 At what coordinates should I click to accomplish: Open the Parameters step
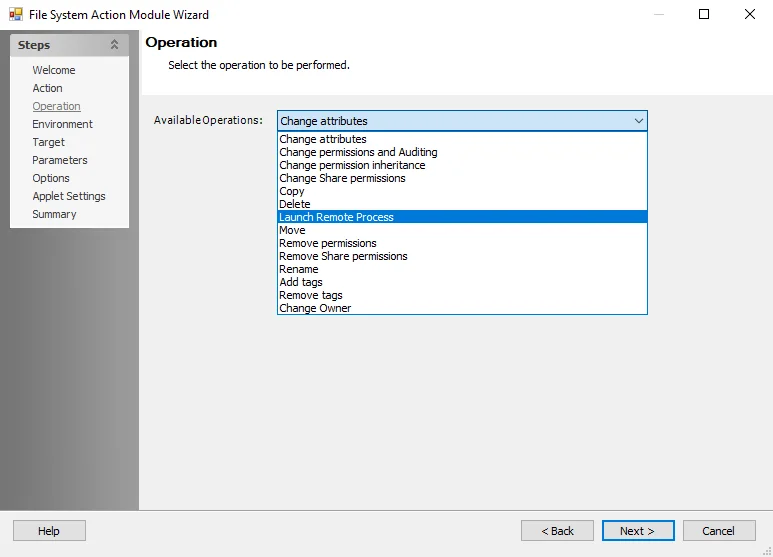point(60,160)
